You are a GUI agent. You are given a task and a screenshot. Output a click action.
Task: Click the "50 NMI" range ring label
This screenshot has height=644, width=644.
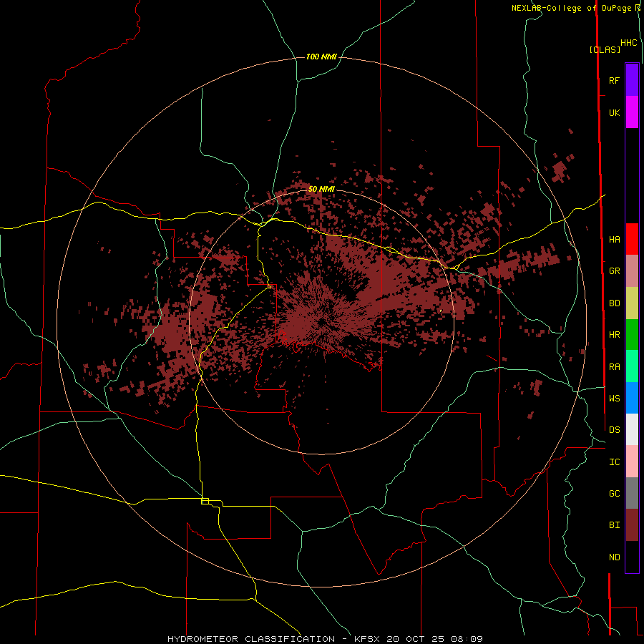[x=321, y=189]
